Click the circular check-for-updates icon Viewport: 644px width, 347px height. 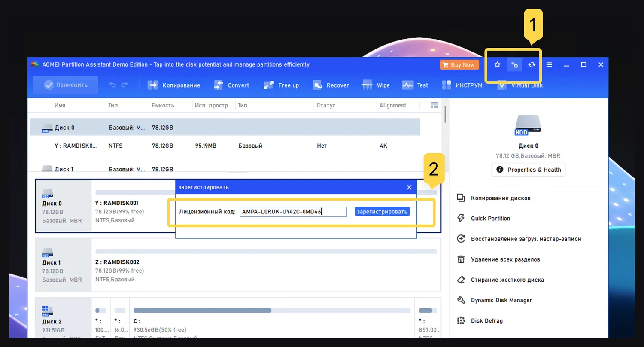click(x=532, y=64)
